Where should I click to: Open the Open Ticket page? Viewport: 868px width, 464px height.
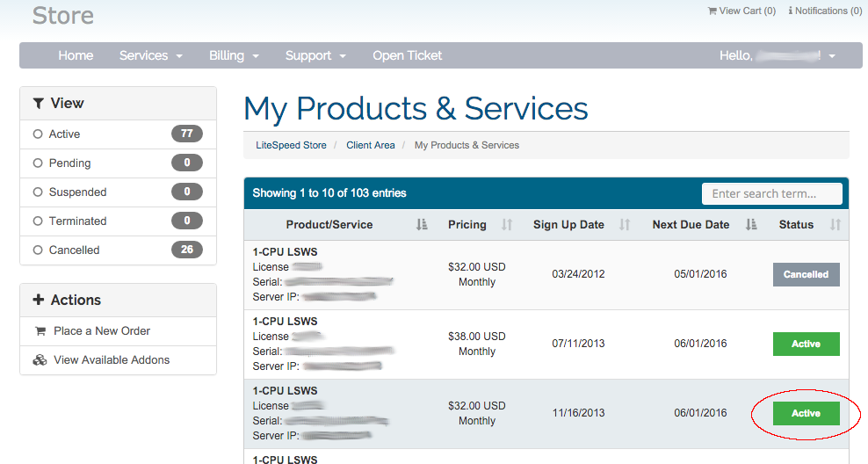[x=407, y=55]
